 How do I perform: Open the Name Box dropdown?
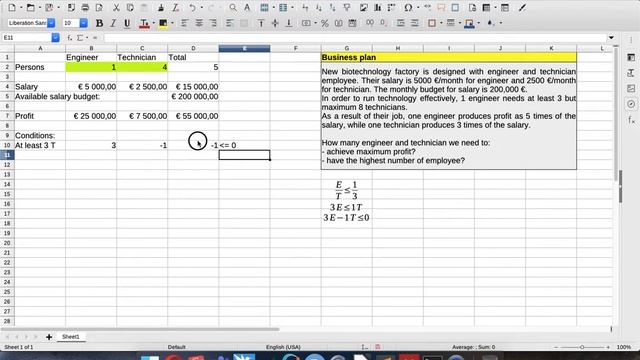pyautogui.click(x=56, y=38)
